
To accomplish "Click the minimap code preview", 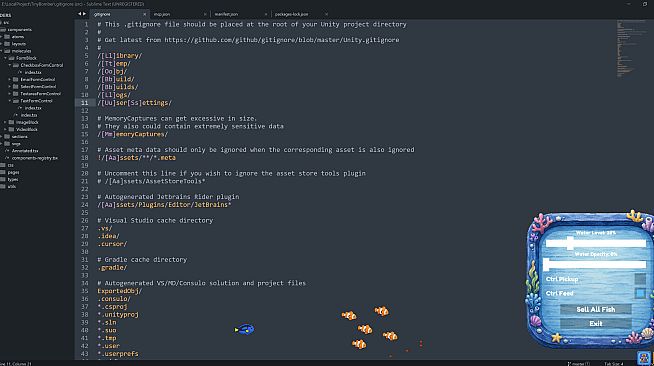I will [630, 48].
